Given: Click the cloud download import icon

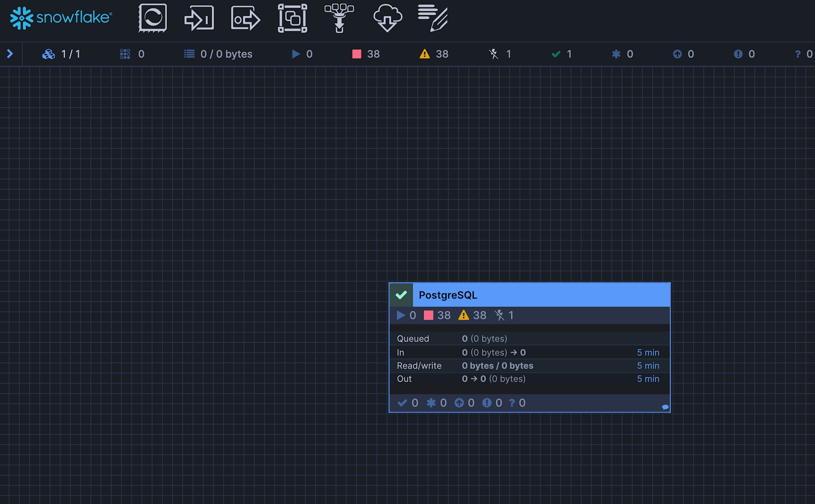Looking at the screenshot, I should [x=388, y=18].
